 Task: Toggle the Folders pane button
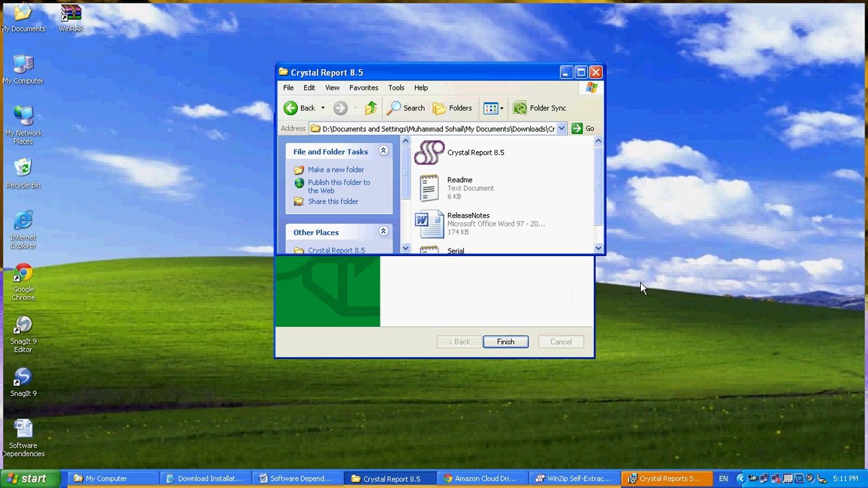tap(452, 108)
